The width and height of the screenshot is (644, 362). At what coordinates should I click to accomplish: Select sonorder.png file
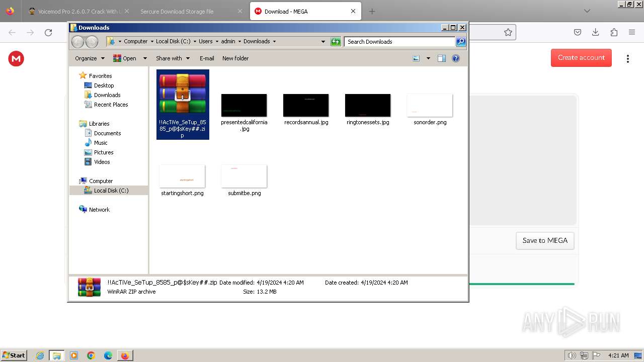click(430, 110)
